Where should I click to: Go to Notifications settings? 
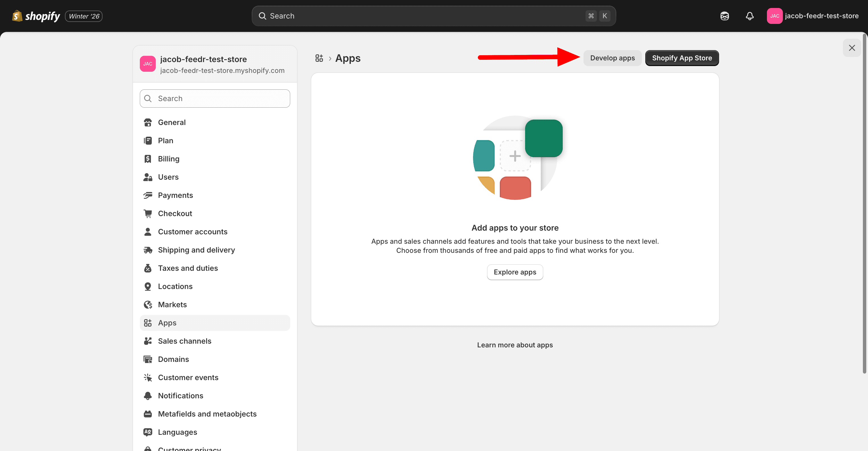tap(180, 395)
